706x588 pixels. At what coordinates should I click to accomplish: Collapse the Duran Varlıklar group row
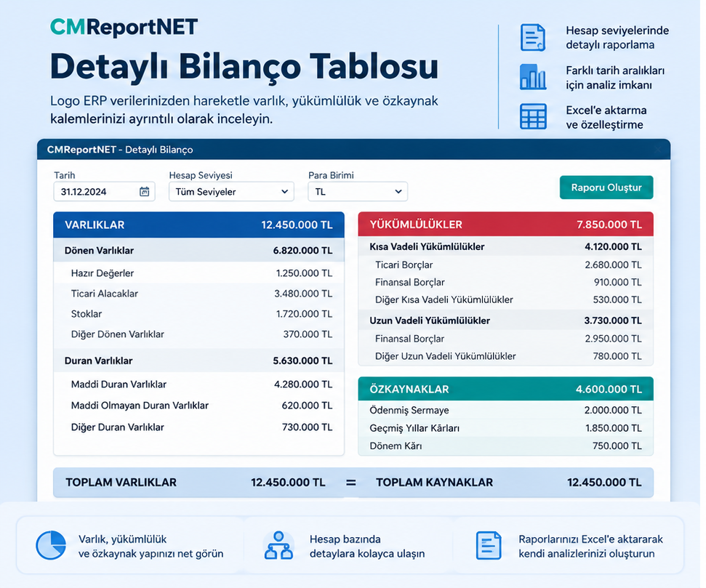click(x=198, y=361)
